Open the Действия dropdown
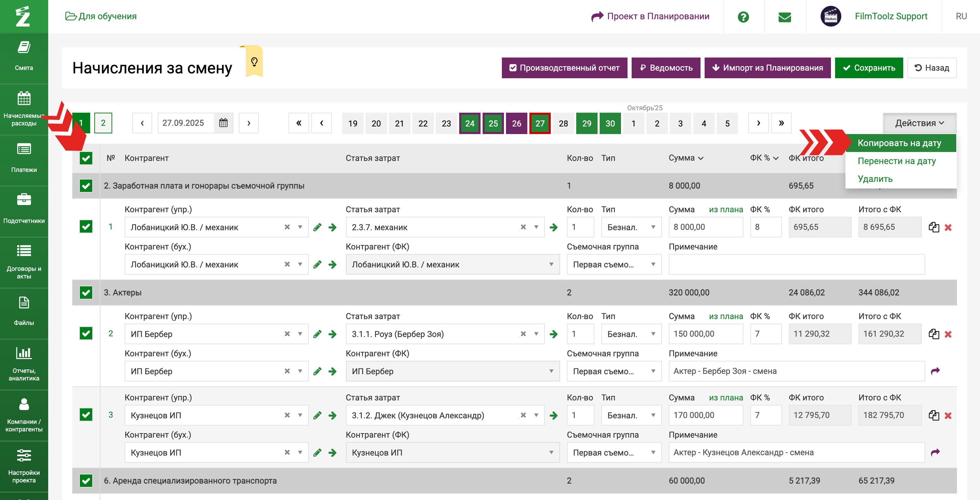980x500 pixels. tap(919, 123)
